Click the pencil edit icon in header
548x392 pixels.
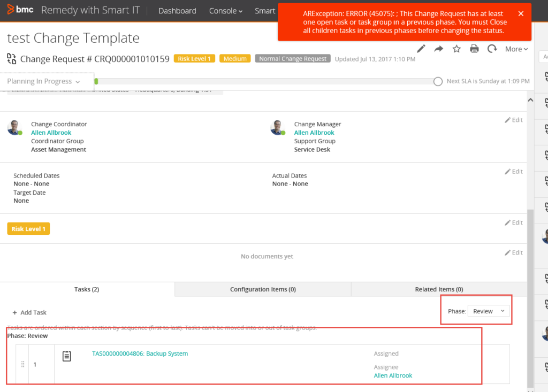421,49
